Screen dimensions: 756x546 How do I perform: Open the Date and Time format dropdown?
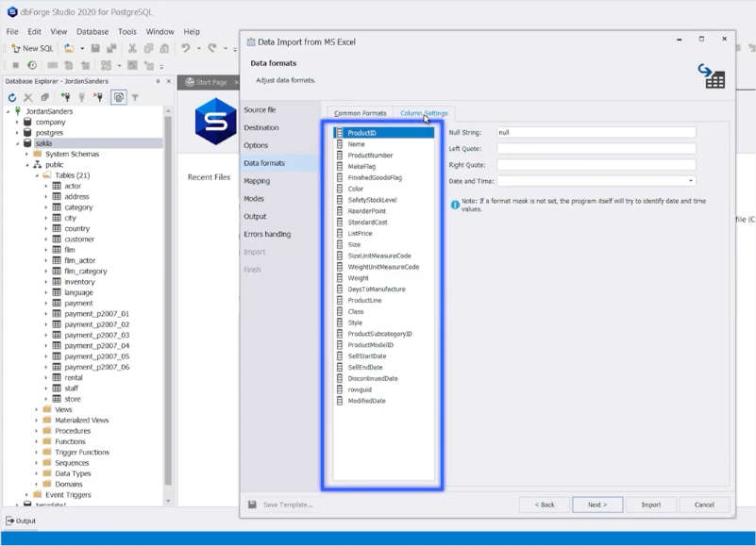tap(691, 181)
